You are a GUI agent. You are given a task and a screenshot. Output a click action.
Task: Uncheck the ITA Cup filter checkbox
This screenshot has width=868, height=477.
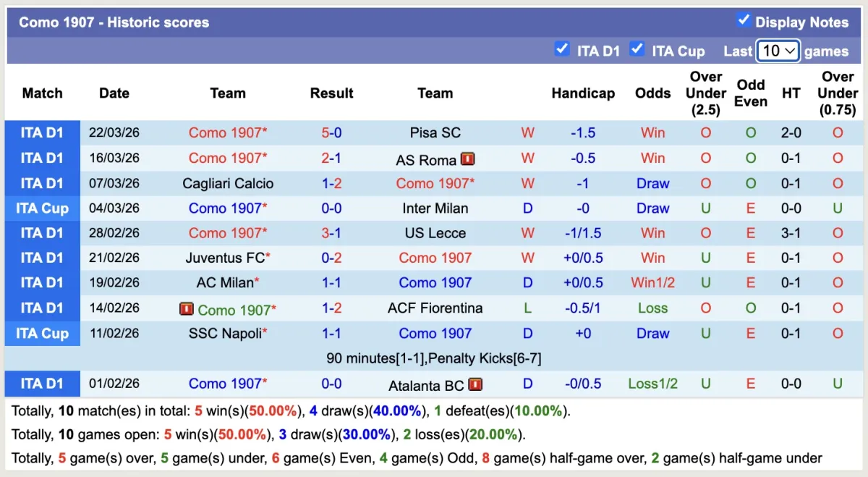(x=637, y=49)
